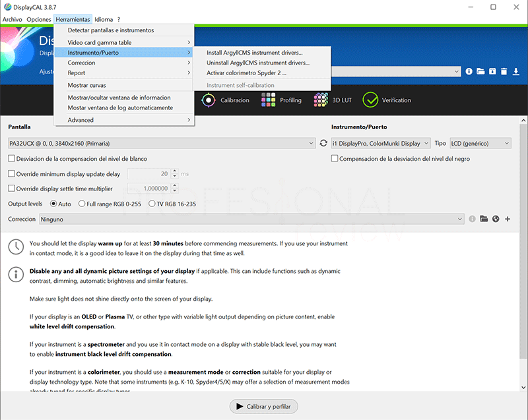Open the Tipo LCD (genérico) dropdown
528x420 pixels.
coord(480,143)
